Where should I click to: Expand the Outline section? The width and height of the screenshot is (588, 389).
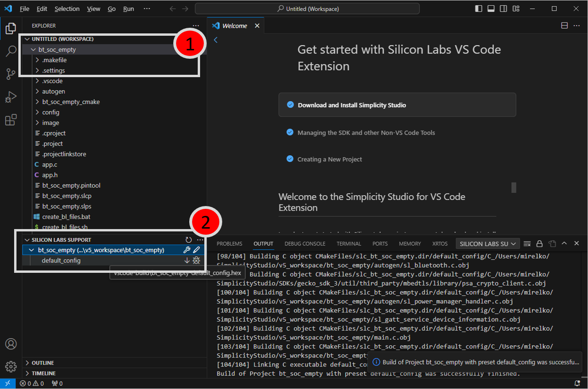tap(42, 363)
